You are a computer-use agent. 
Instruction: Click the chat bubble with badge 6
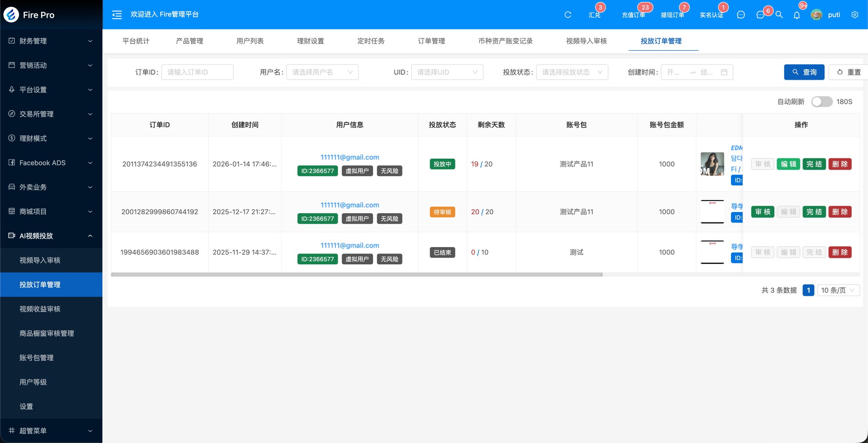[760, 15]
